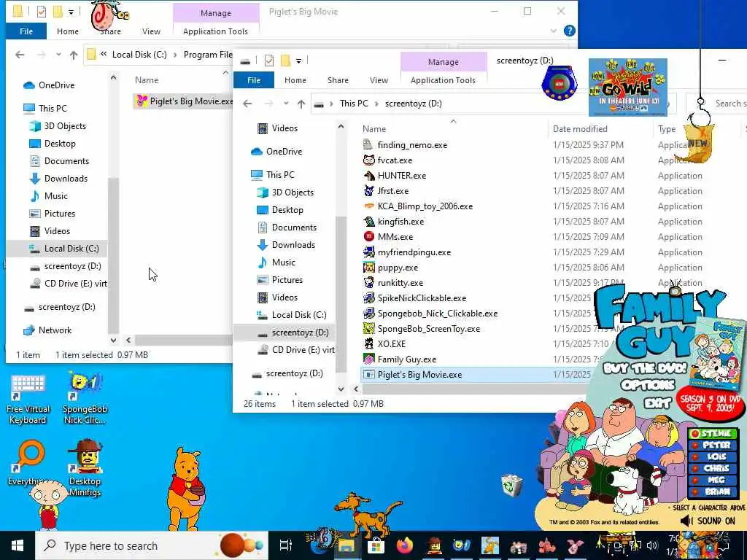Image resolution: width=747 pixels, height=560 pixels.
Task: Open View tab in screentoyz window
Action: [379, 80]
